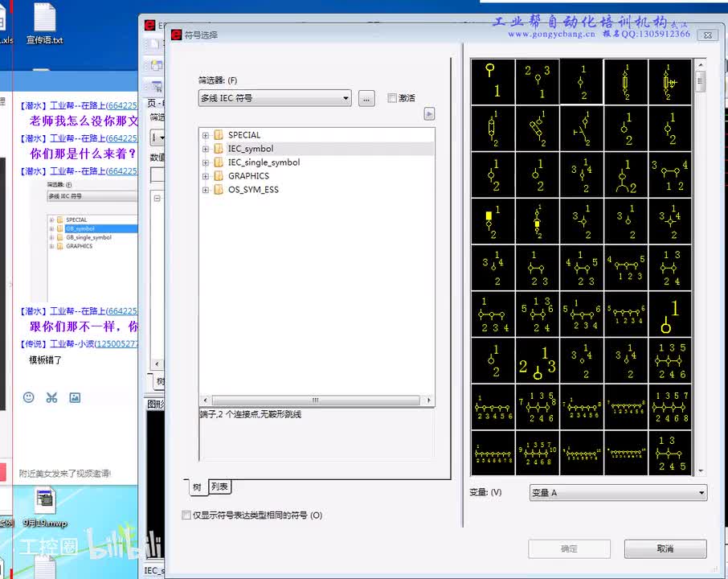
Task: Select the symbol thumbnail labeled 1 3 5 2 4 6
Action: [670, 360]
